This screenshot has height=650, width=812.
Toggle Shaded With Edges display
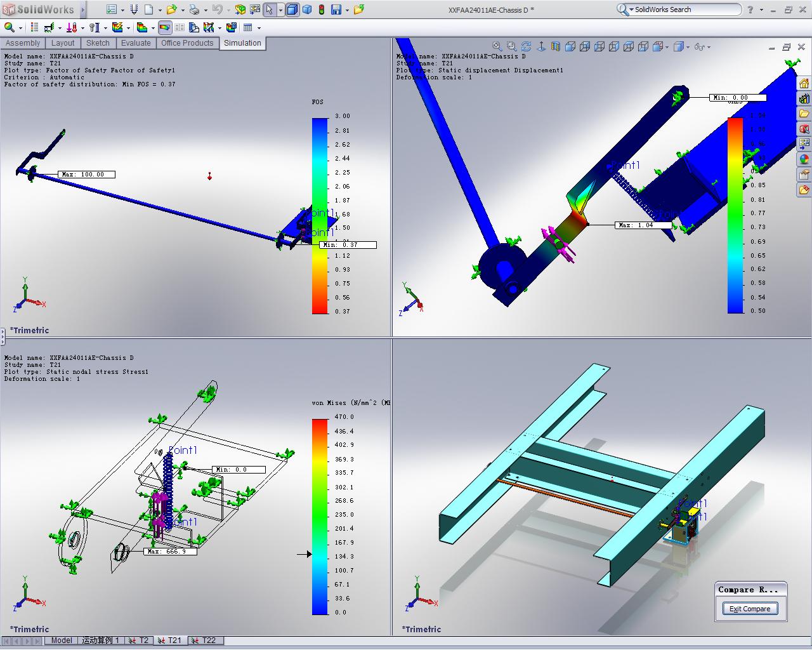tap(292, 10)
